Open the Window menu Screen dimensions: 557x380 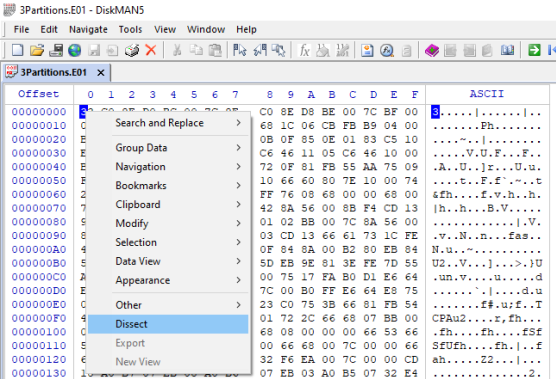(x=206, y=29)
